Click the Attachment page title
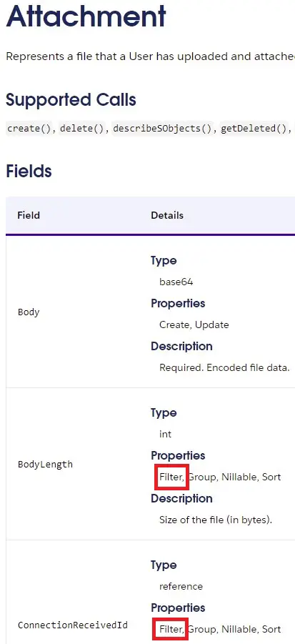The width and height of the screenshot is (295, 644). click(x=86, y=16)
